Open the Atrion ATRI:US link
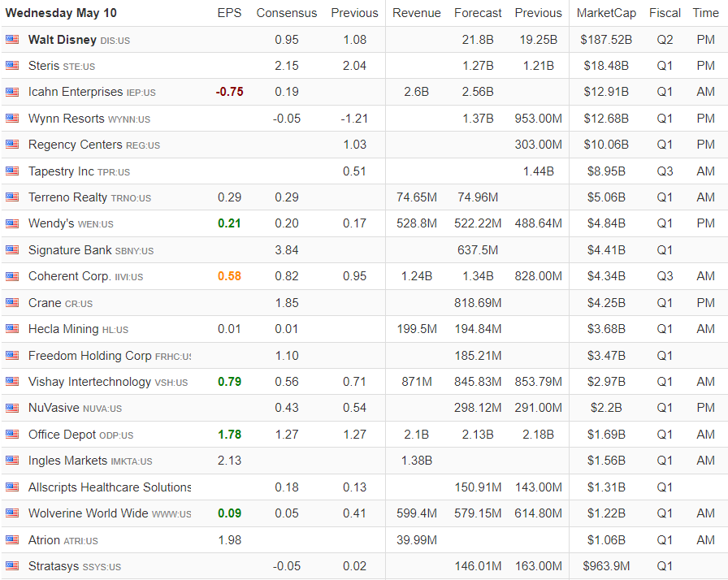The image size is (728, 580). tap(63, 540)
